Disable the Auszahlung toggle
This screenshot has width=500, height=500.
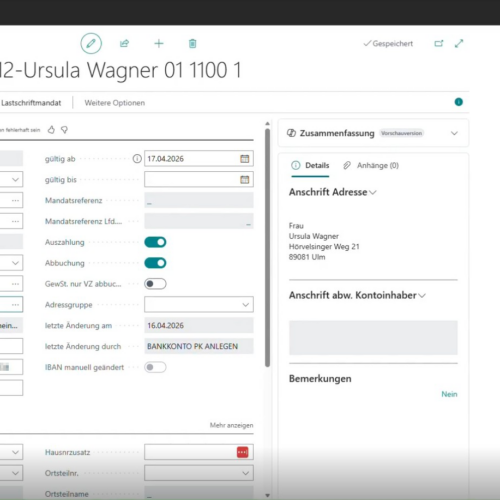tap(155, 242)
